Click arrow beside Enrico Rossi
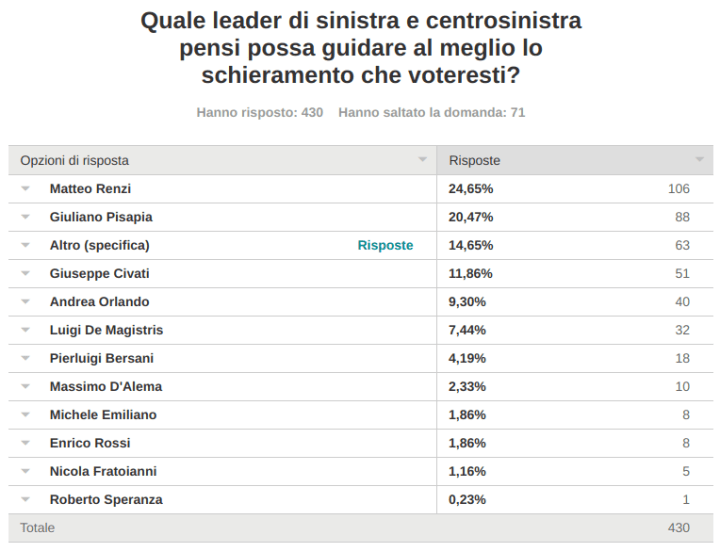 click(26, 443)
